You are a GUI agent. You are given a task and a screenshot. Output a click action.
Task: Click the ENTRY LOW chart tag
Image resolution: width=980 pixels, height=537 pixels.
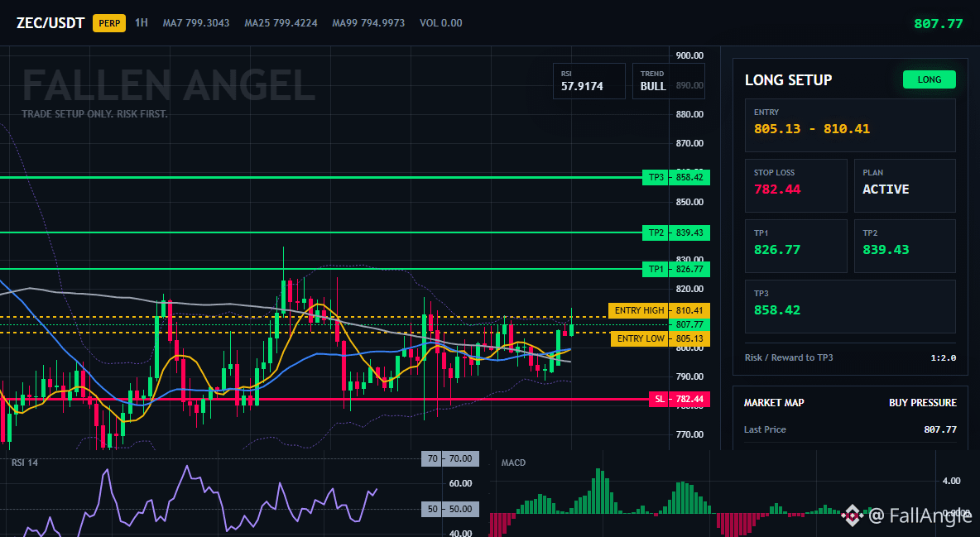[640, 338]
